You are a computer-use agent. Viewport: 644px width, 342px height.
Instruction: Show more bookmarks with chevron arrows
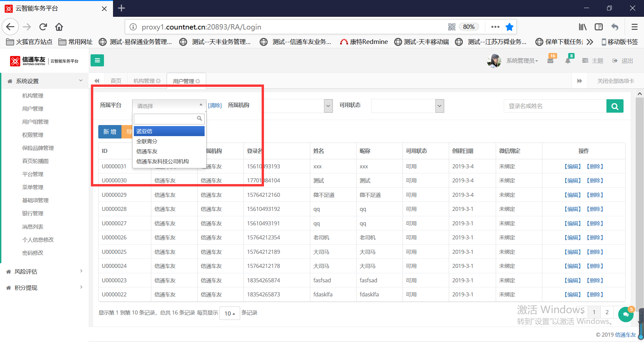(590, 42)
